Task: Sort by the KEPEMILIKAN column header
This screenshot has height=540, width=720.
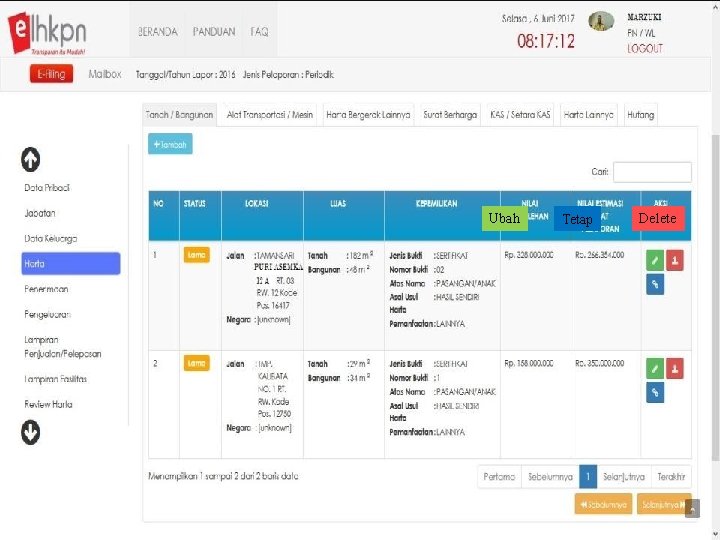Action: point(442,216)
